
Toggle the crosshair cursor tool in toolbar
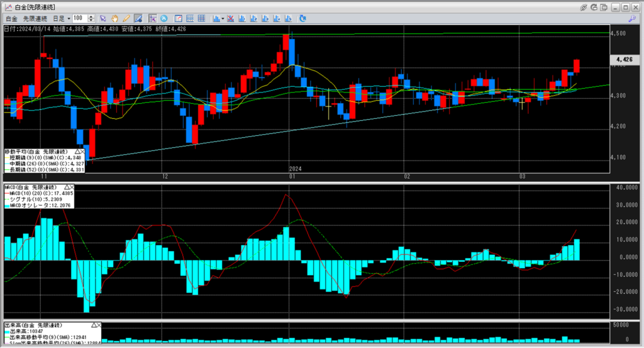[152, 18]
